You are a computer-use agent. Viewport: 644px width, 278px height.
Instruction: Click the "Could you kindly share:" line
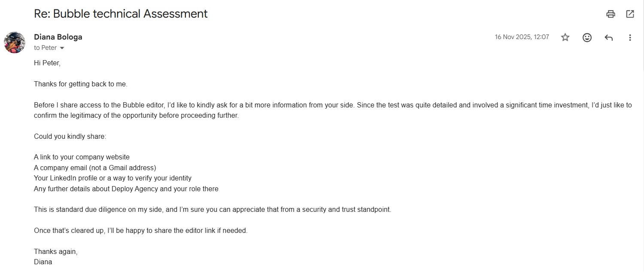pyautogui.click(x=70, y=137)
